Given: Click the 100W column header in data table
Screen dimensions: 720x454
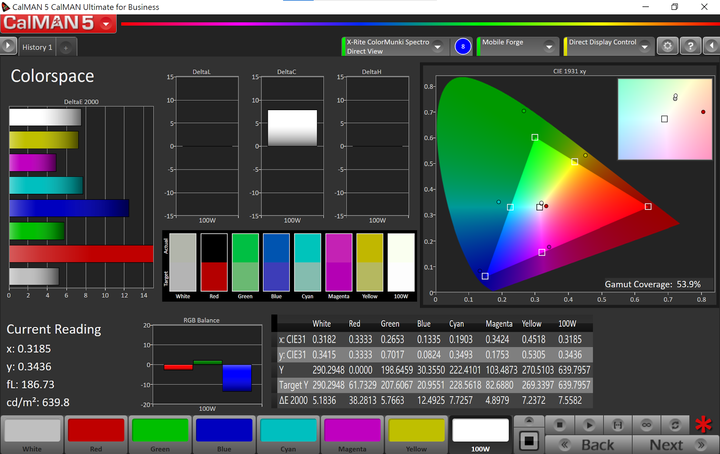Looking at the screenshot, I should [567, 324].
